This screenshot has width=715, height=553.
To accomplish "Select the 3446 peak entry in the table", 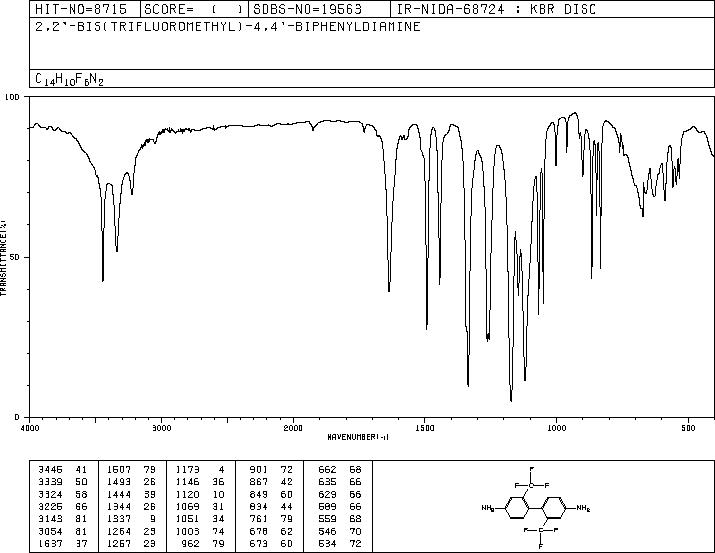I will click(x=62, y=469).
